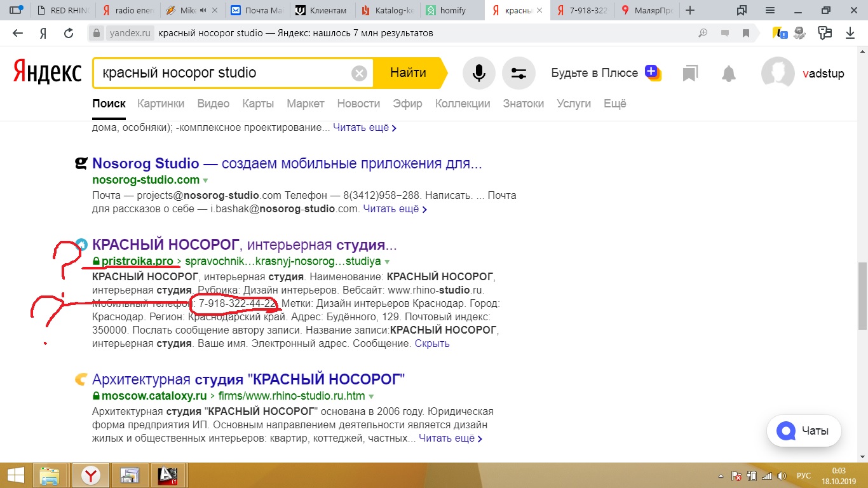Open the browser main menu (three lines)
868x488 pixels.
pos(770,10)
